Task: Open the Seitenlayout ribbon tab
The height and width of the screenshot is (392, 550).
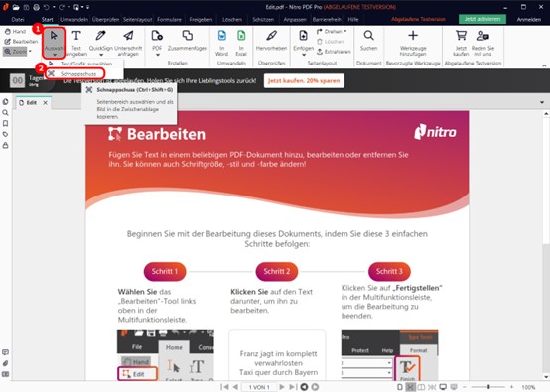Action: click(x=137, y=19)
